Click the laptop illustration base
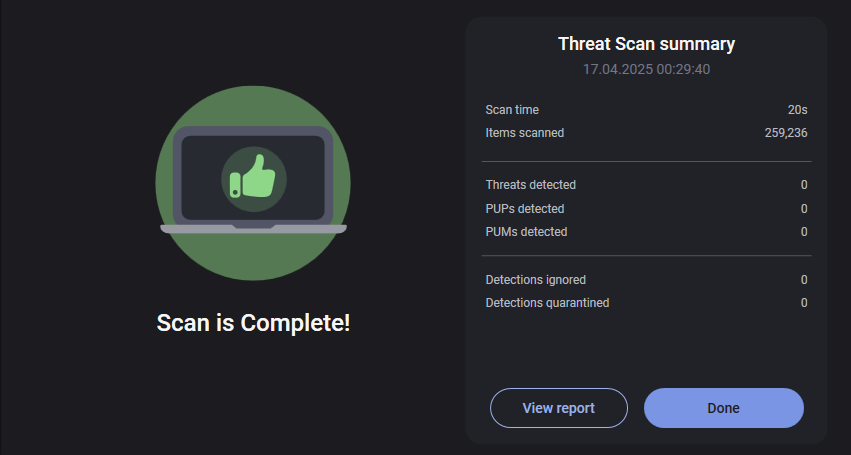The image size is (851, 455). coord(253,229)
